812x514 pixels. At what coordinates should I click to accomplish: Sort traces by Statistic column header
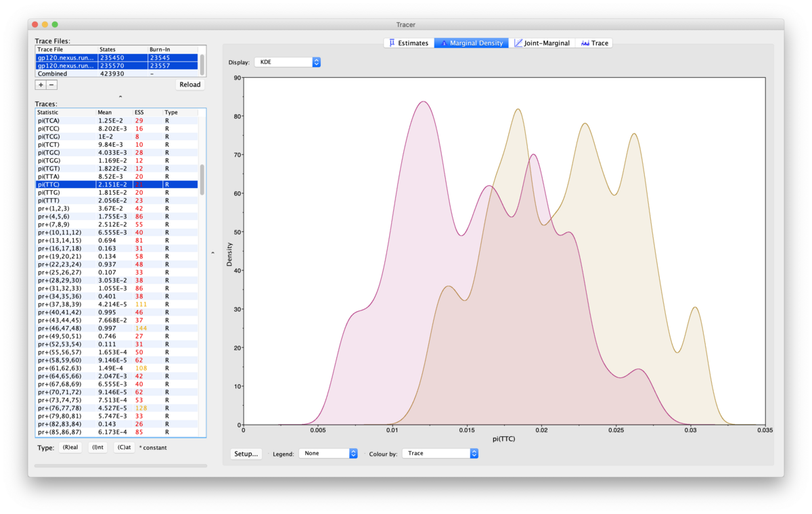pyautogui.click(x=66, y=112)
